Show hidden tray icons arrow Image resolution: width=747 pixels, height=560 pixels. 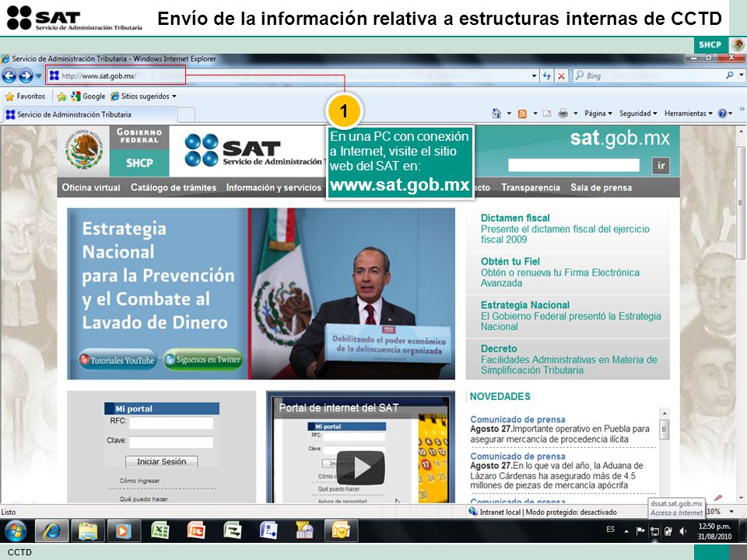(626, 531)
